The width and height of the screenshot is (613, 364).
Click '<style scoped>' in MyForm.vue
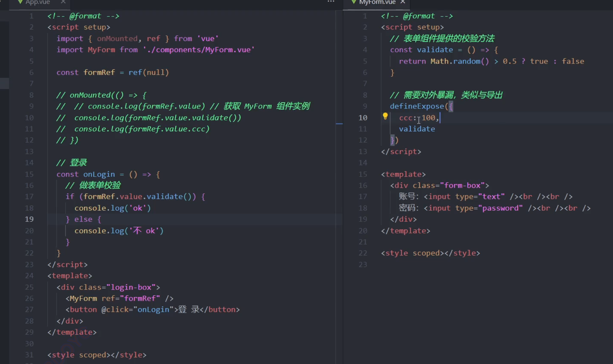[412, 253]
